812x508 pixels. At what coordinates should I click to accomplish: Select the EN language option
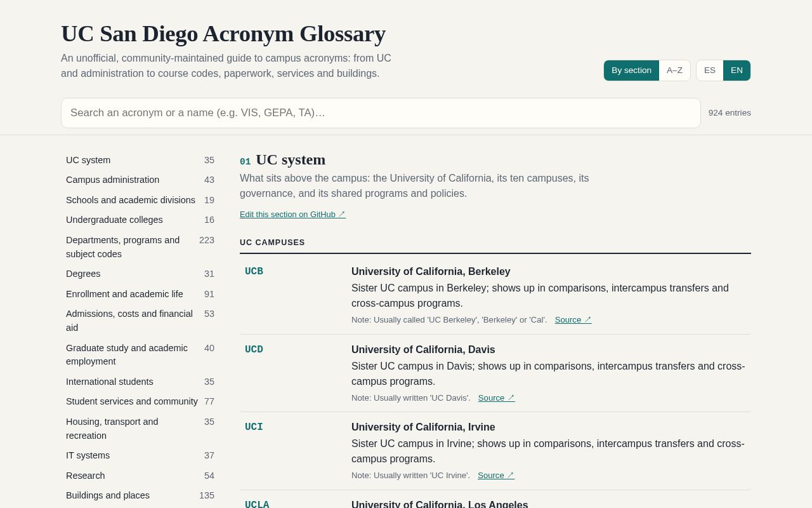pyautogui.click(x=737, y=70)
